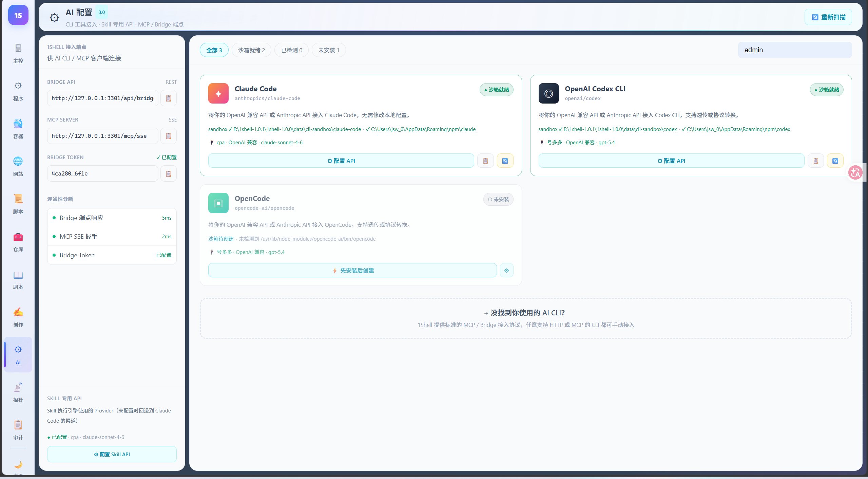Switch to 沙箱就绪 2 filter
Screen dimensions: 868x479
pyautogui.click(x=251, y=50)
